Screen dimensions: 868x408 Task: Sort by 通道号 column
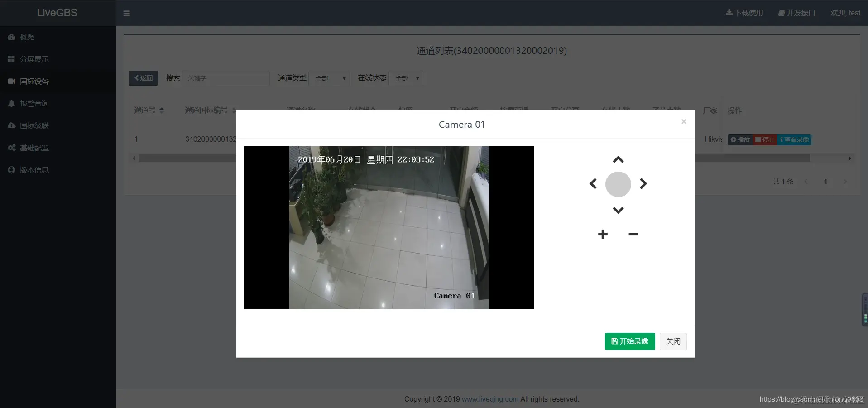coord(149,110)
